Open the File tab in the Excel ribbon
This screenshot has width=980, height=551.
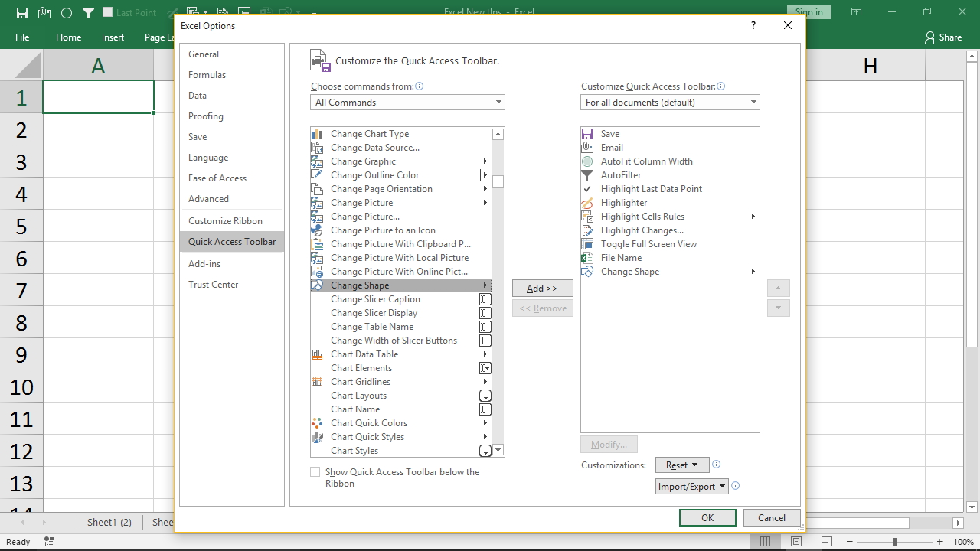(22, 37)
